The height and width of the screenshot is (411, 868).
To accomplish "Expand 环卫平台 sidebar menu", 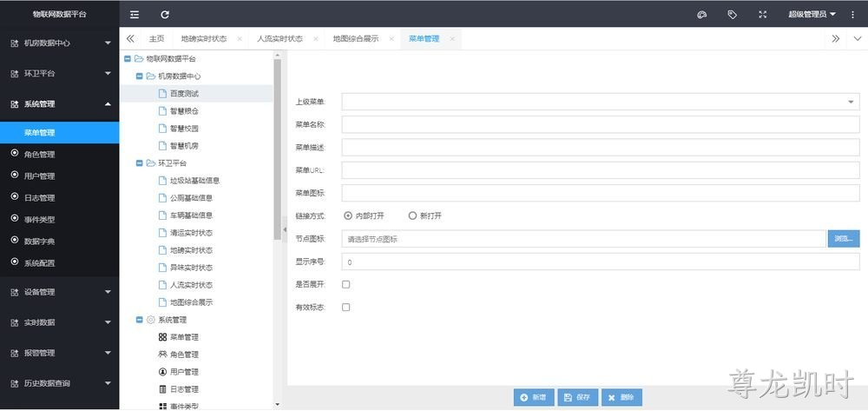I will click(60, 73).
